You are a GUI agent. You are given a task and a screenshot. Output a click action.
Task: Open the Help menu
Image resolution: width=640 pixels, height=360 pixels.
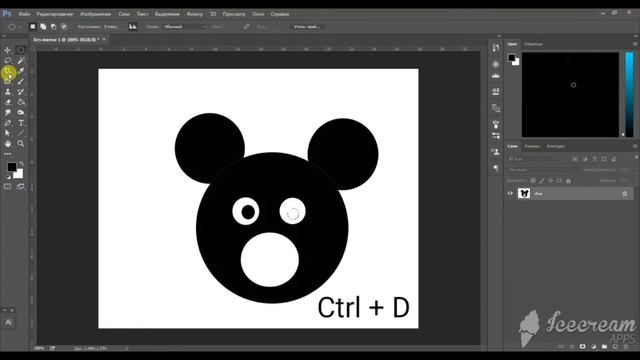pyautogui.click(x=280, y=14)
